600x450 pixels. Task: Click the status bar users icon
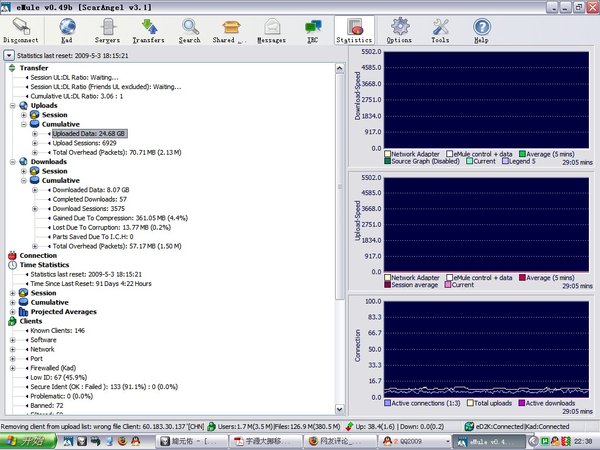tap(211, 426)
